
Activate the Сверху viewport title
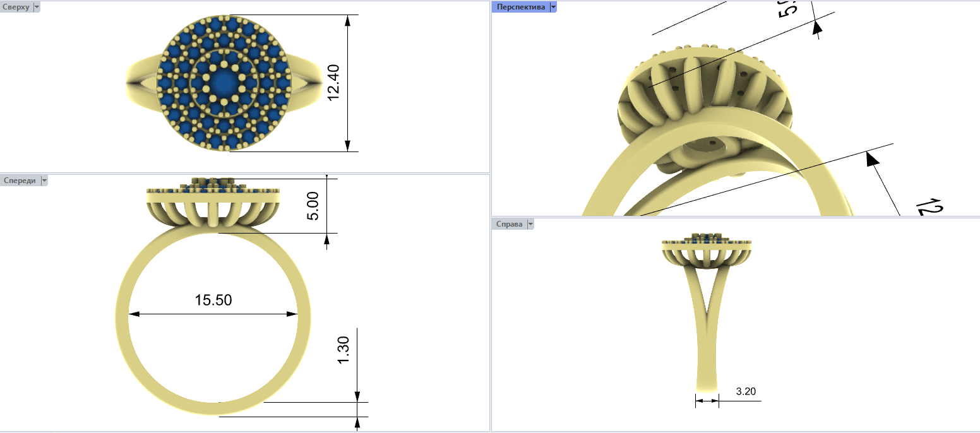[x=16, y=7]
